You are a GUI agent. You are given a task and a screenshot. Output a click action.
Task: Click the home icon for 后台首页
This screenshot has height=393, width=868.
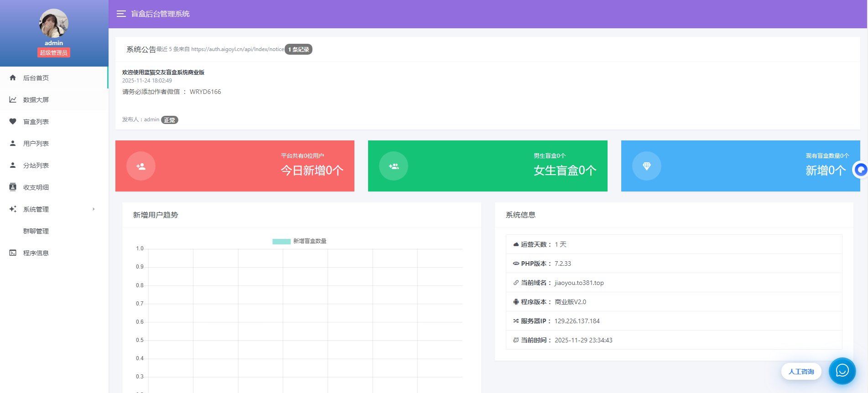(x=13, y=78)
